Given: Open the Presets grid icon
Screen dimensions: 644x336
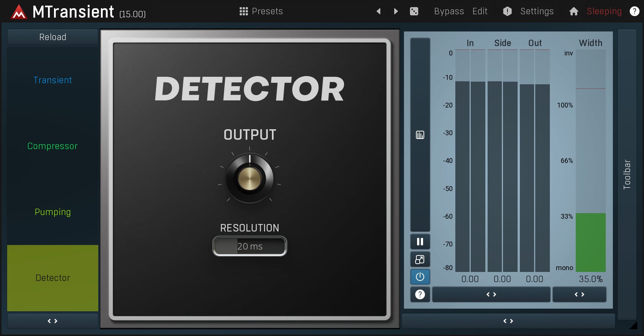Looking at the screenshot, I should click(x=243, y=12).
